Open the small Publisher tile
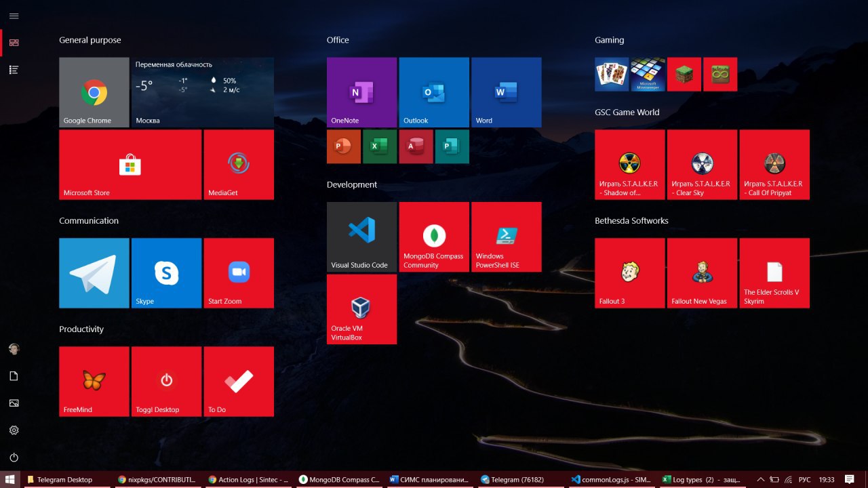The width and height of the screenshot is (868, 488). [x=452, y=146]
